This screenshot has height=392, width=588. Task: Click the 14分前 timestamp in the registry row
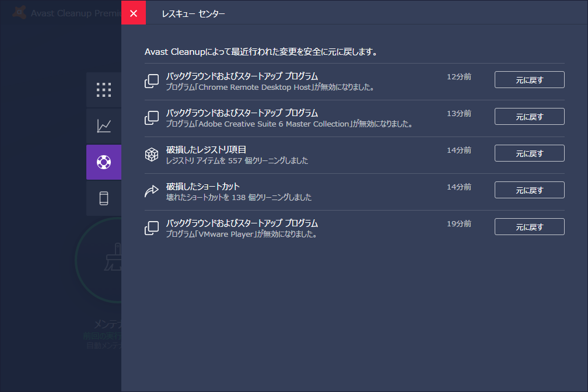pos(459,150)
